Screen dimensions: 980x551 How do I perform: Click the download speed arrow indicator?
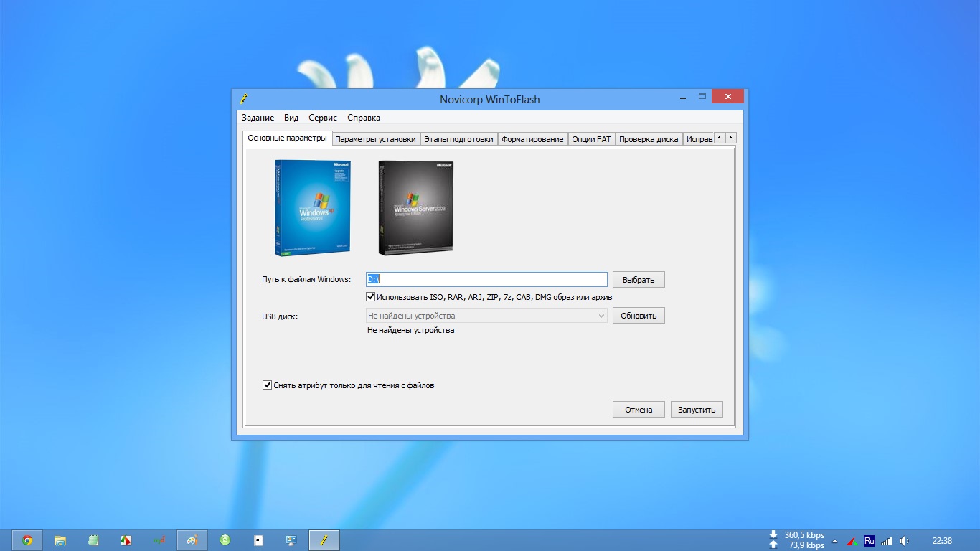coord(773,535)
